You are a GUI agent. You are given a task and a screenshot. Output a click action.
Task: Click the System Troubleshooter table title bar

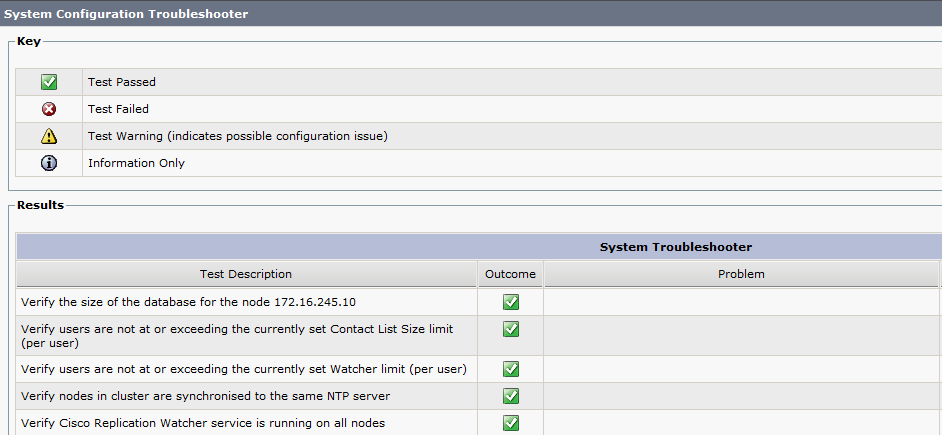click(x=675, y=246)
